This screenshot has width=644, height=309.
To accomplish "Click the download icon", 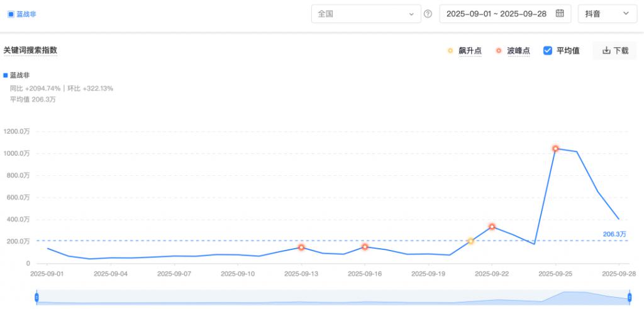I will point(606,51).
